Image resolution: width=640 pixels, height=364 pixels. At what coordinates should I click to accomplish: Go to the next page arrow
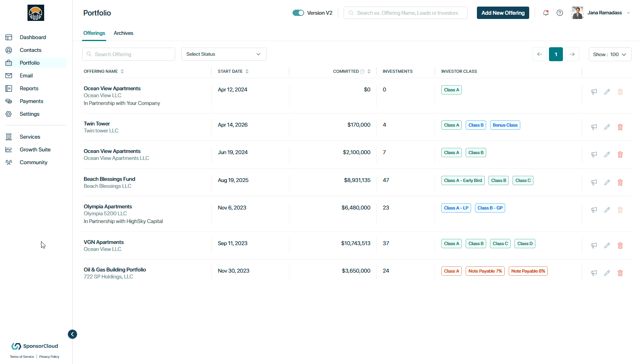point(572,54)
